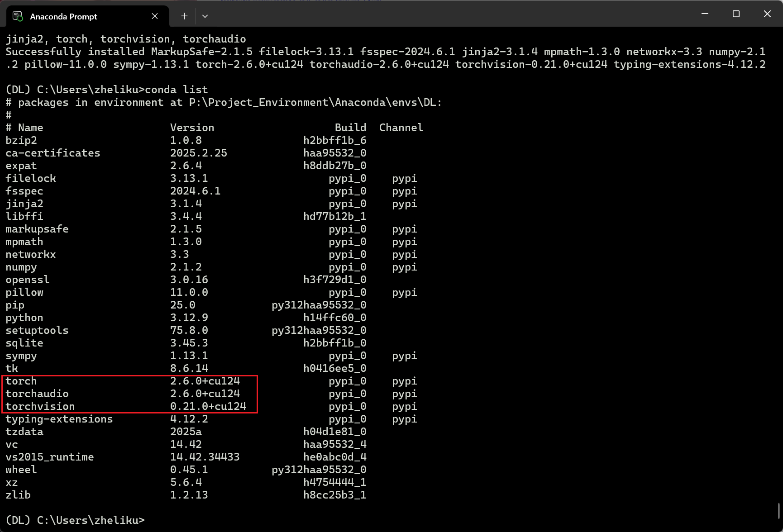This screenshot has width=783, height=532.
Task: Click the 'expat' package name
Action: click(21, 166)
